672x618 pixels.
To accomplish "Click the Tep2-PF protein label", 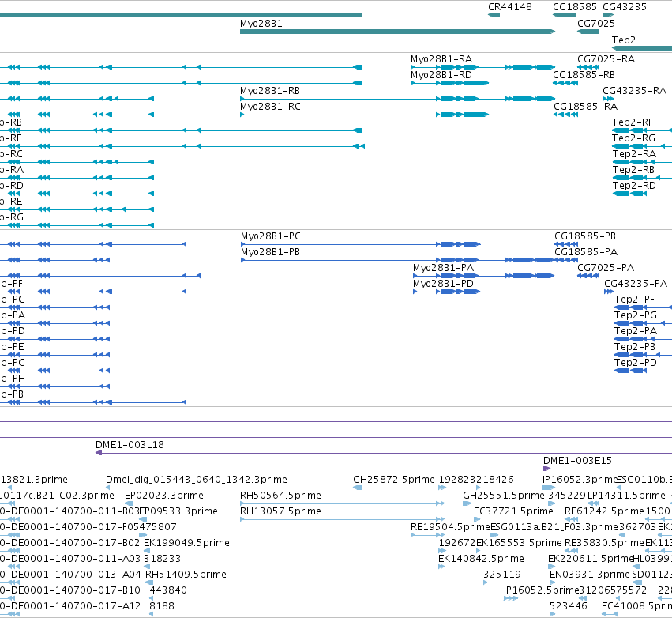I will pos(634,300).
